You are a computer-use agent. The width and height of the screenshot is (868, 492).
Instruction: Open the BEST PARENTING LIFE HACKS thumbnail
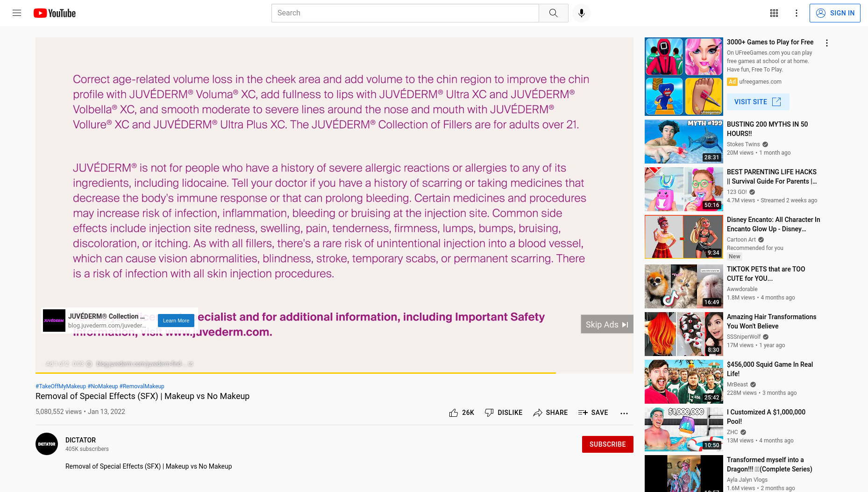click(x=684, y=189)
